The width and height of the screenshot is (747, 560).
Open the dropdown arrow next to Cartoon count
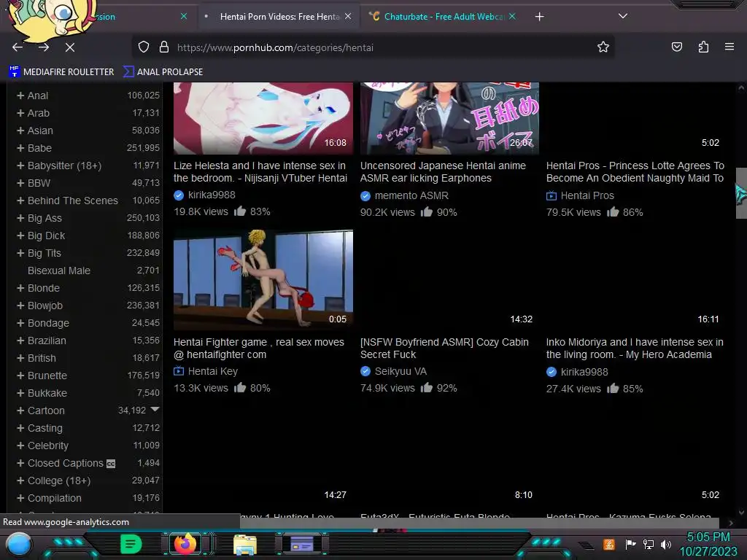click(x=155, y=409)
